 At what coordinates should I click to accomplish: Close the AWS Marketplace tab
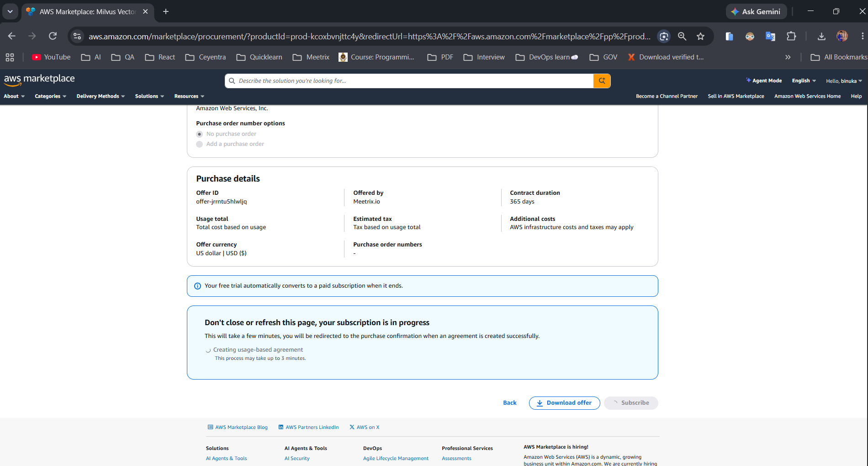pyautogui.click(x=145, y=11)
